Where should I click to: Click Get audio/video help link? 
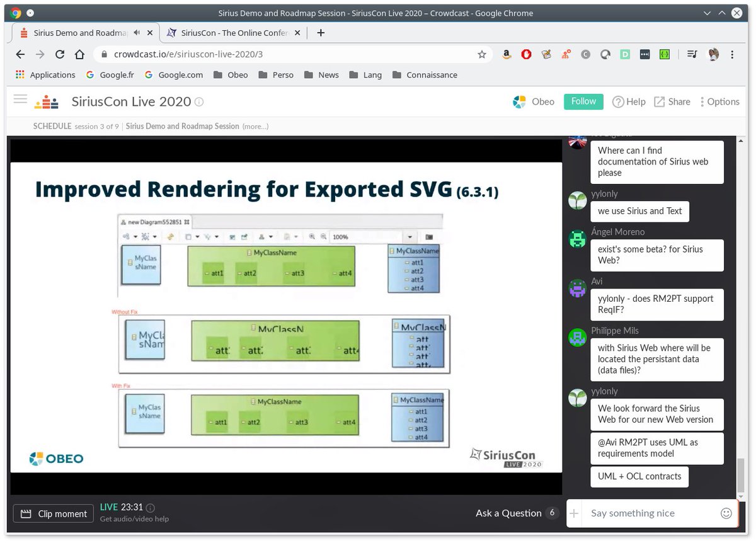[x=134, y=519]
